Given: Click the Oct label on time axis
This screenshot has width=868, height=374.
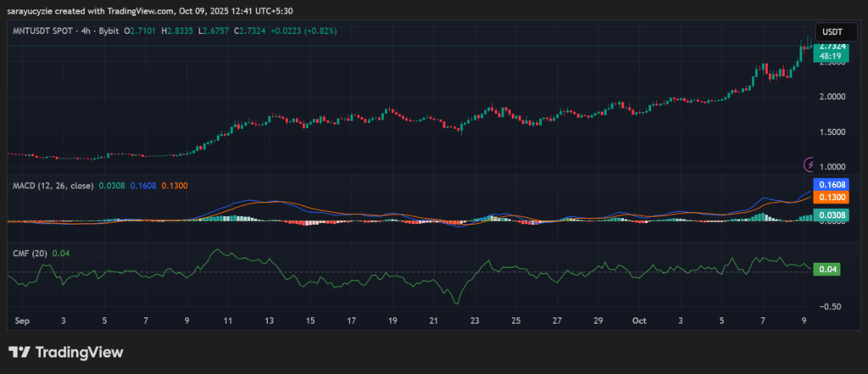Looking at the screenshot, I should click(x=639, y=322).
